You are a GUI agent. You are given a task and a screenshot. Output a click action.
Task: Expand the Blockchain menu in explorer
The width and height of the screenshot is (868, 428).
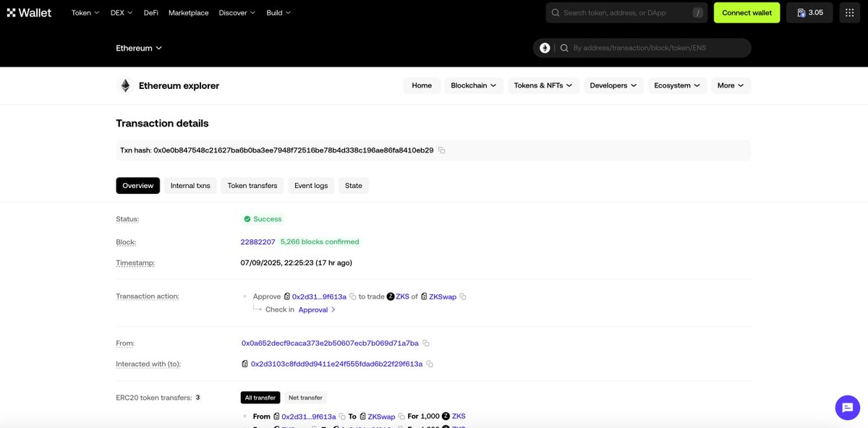[x=473, y=85]
